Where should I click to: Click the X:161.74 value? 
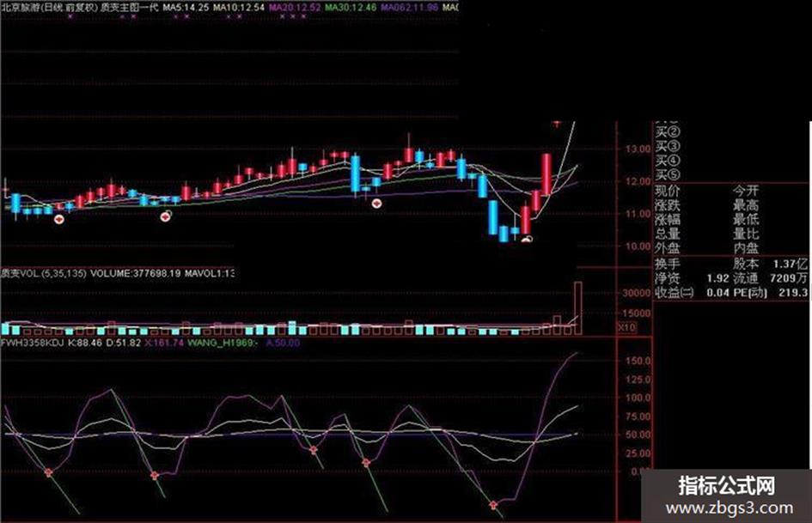pos(163,343)
